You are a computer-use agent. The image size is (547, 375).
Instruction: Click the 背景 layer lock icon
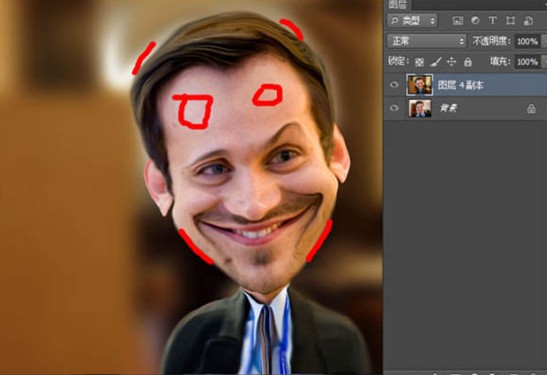click(x=531, y=108)
